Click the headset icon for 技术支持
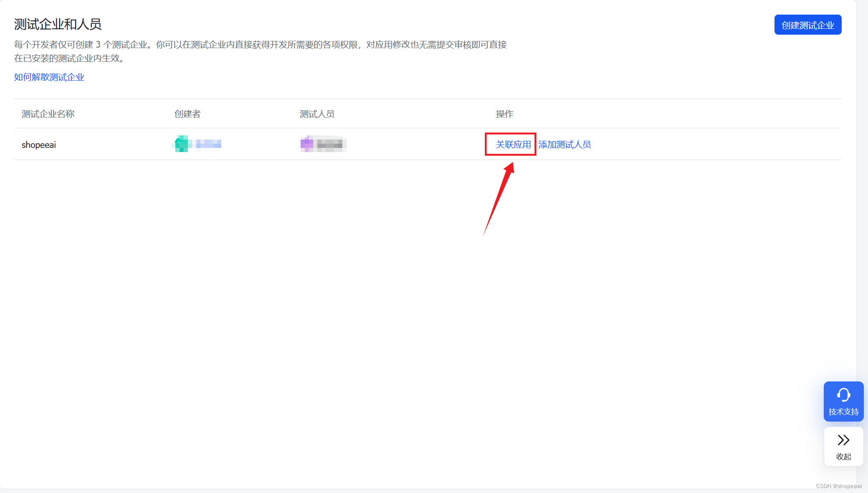 click(x=843, y=394)
